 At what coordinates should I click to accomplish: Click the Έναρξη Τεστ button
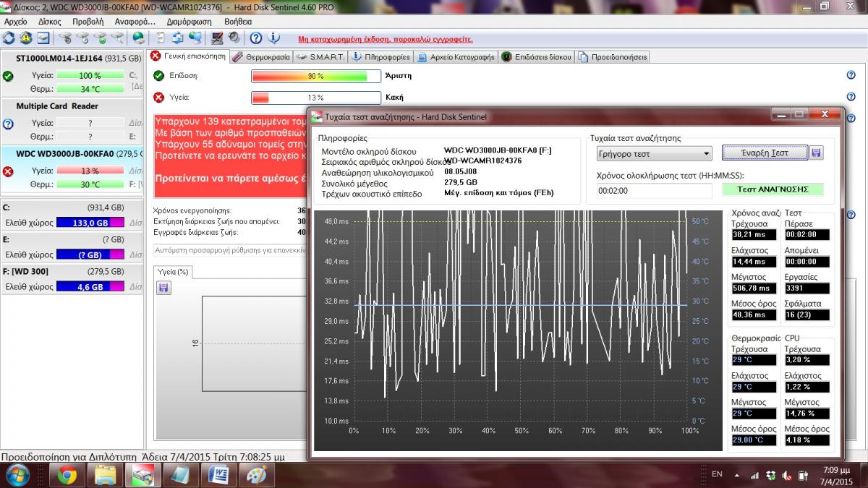click(x=765, y=153)
